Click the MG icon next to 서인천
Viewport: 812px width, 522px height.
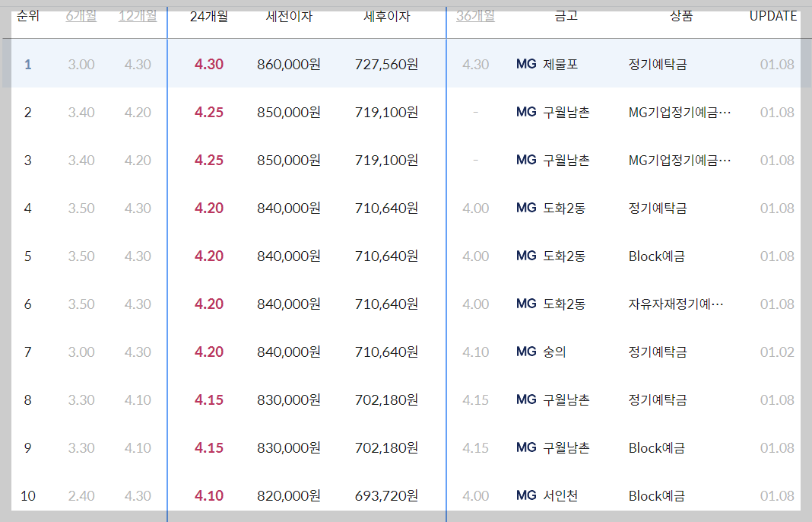pos(525,496)
